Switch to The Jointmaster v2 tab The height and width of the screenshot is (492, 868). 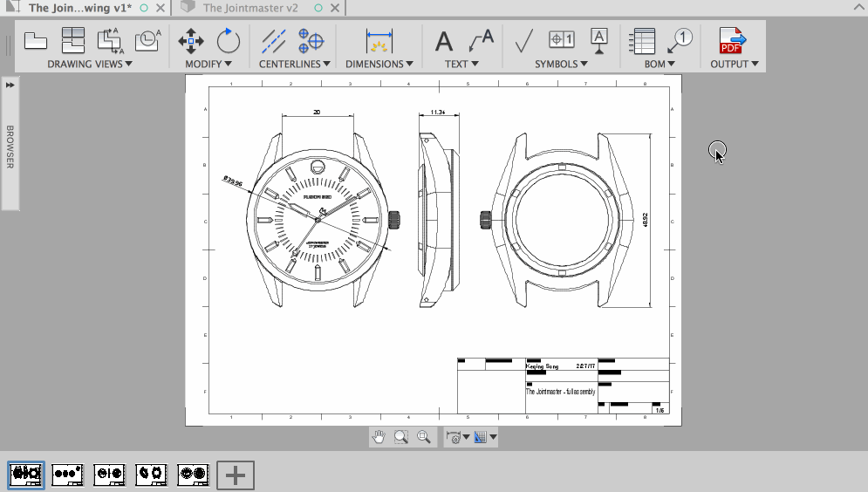[250, 8]
